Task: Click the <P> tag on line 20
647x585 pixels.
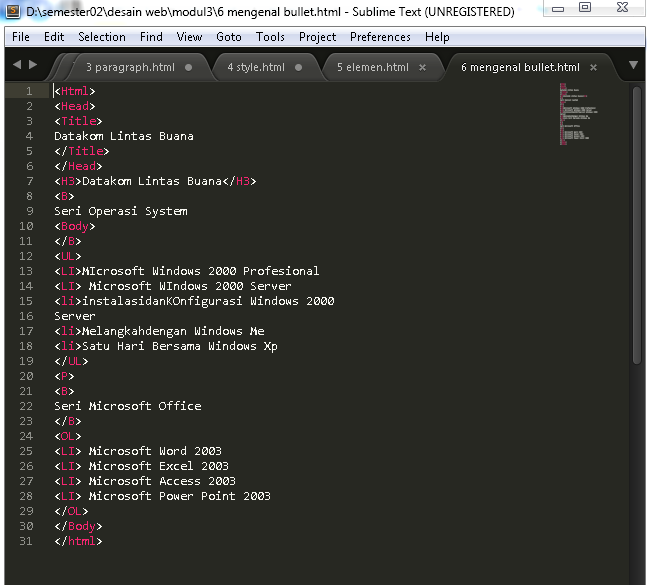Action: tap(64, 376)
